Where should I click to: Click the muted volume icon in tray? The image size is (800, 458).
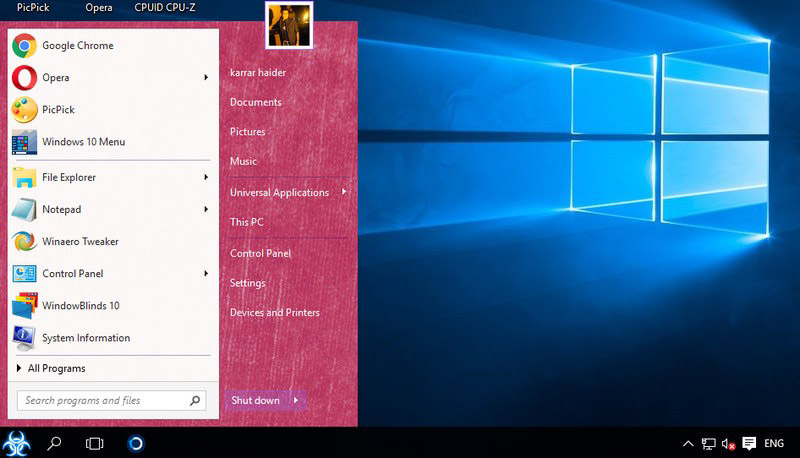[x=728, y=444]
